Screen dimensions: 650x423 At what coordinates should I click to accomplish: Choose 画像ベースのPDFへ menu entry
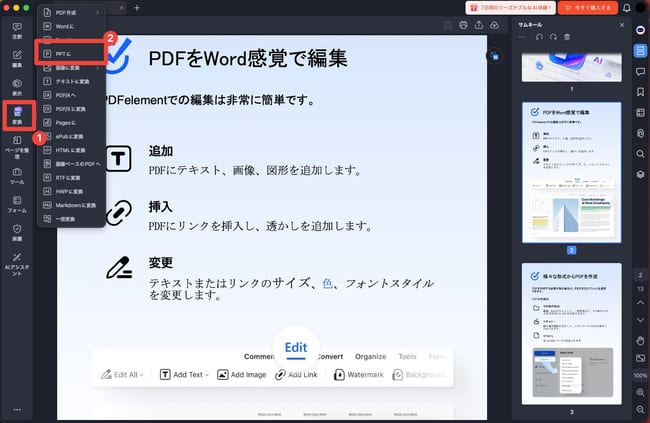click(x=72, y=164)
